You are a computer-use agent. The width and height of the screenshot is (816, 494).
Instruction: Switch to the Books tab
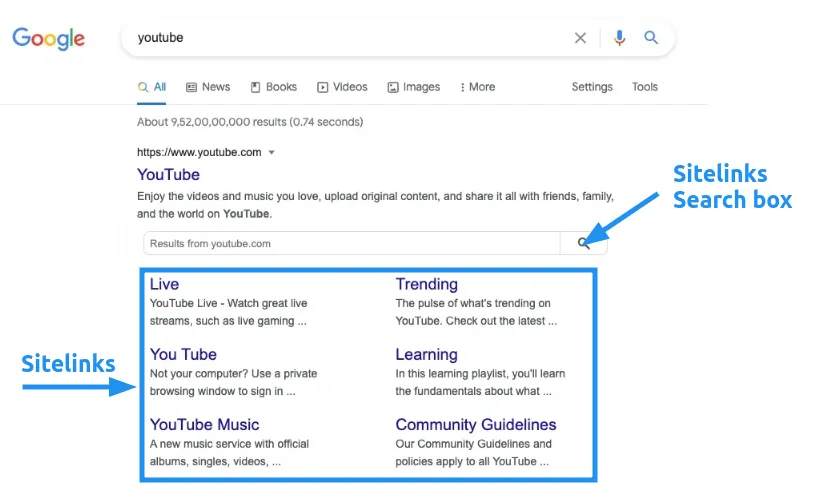coord(274,87)
